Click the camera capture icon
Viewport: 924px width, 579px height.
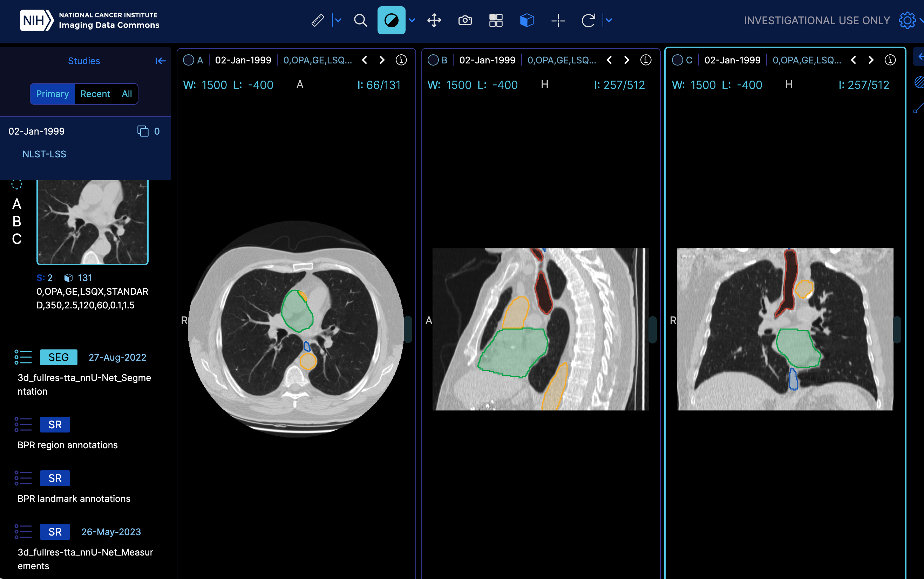tap(465, 20)
